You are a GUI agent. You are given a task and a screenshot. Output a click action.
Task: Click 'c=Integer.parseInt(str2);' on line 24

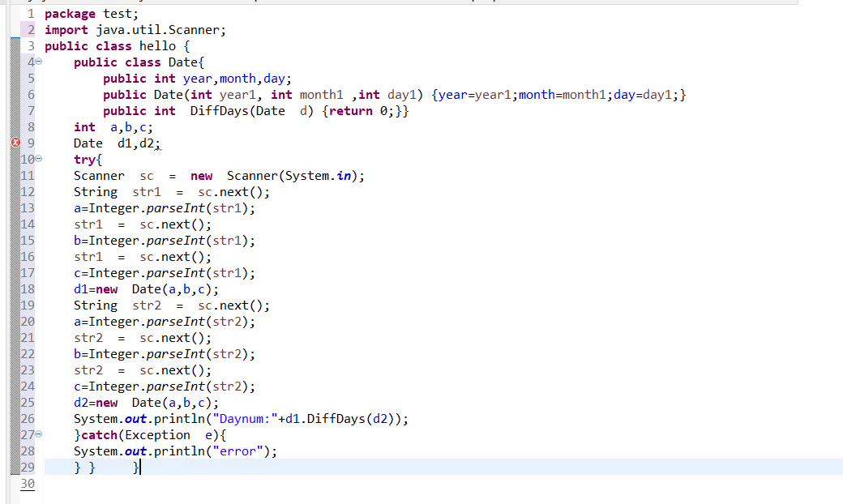[x=165, y=387]
